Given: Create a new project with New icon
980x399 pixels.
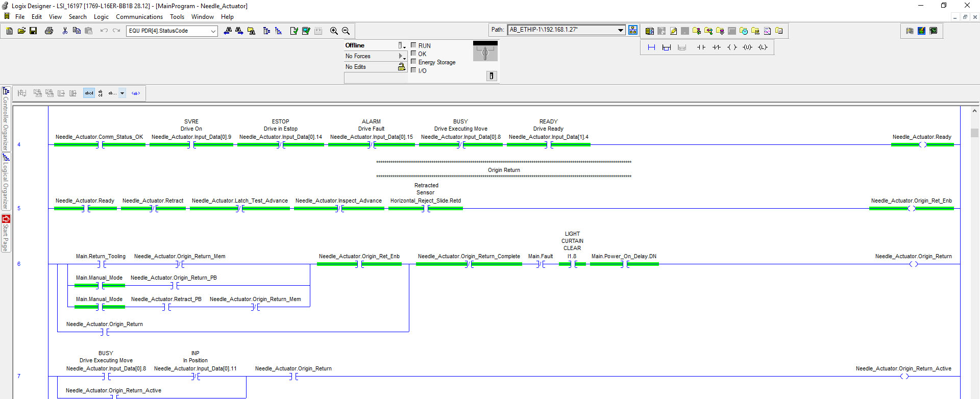Looking at the screenshot, I should (9, 31).
